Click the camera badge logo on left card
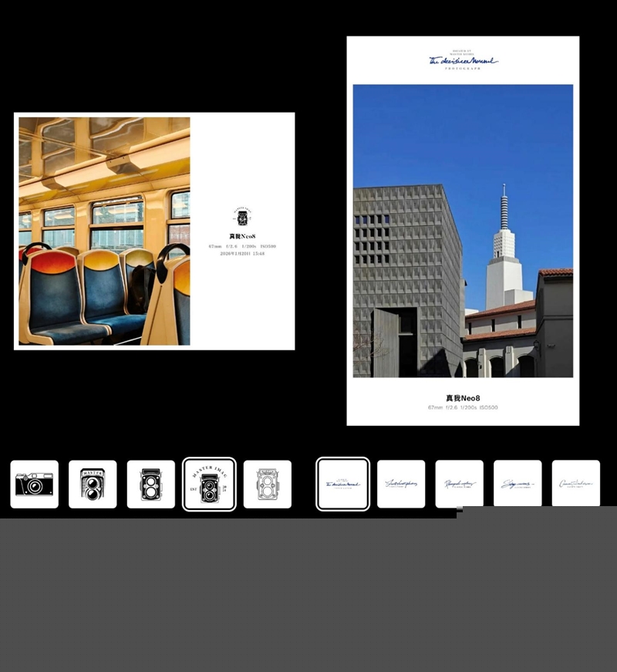This screenshot has height=672, width=617. [x=242, y=217]
